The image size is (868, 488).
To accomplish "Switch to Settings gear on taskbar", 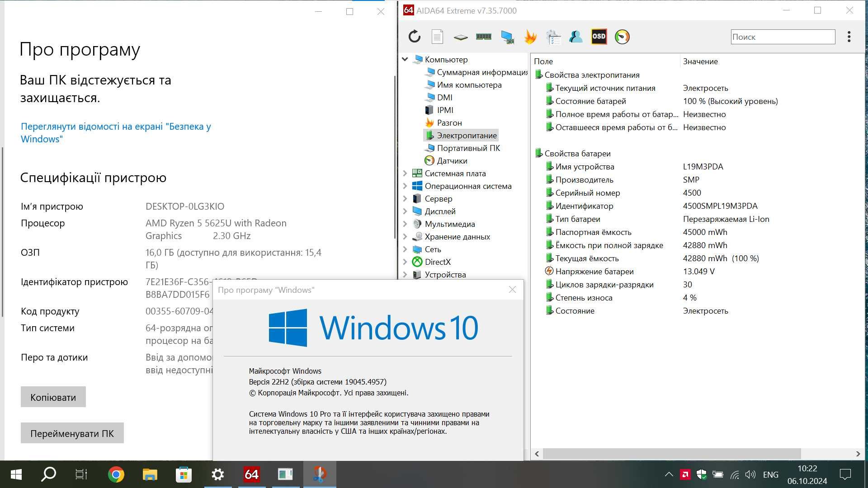I will click(217, 474).
